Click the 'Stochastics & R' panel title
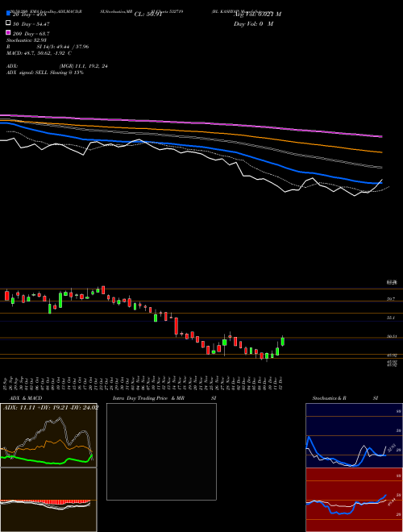This screenshot has width=403, height=532. [x=329, y=398]
